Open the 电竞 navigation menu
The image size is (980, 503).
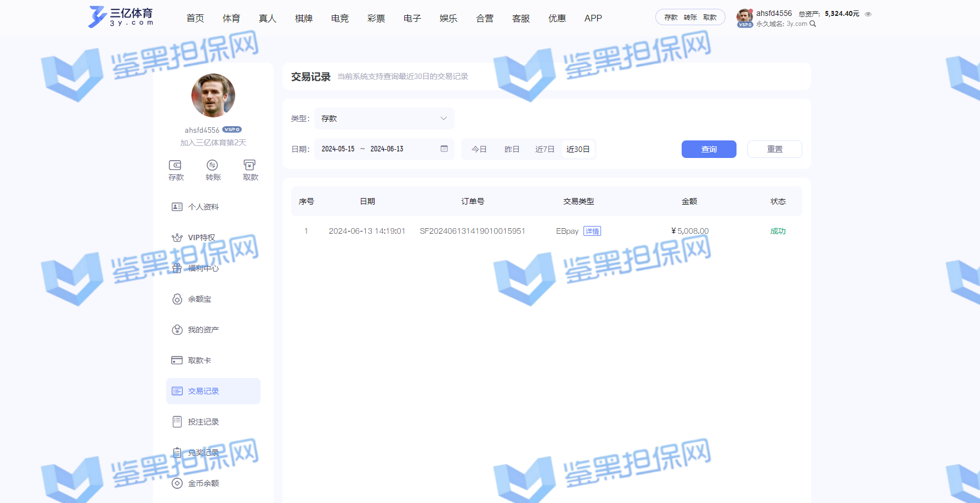coord(339,19)
